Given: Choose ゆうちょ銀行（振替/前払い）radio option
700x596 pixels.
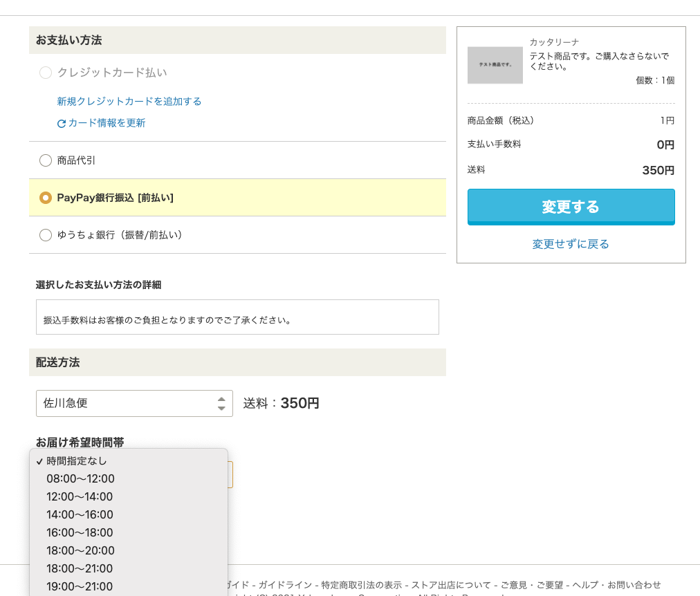Looking at the screenshot, I should [x=46, y=235].
